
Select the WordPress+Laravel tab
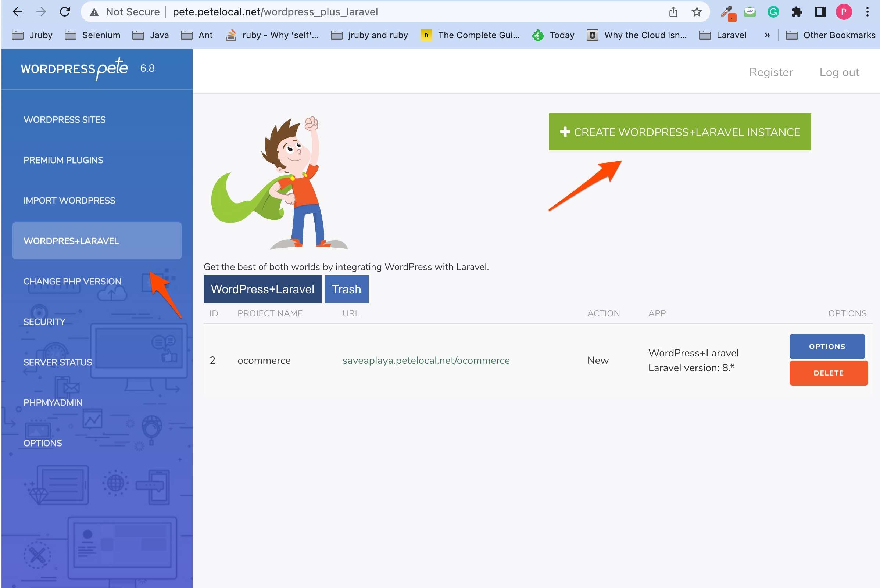(x=262, y=289)
